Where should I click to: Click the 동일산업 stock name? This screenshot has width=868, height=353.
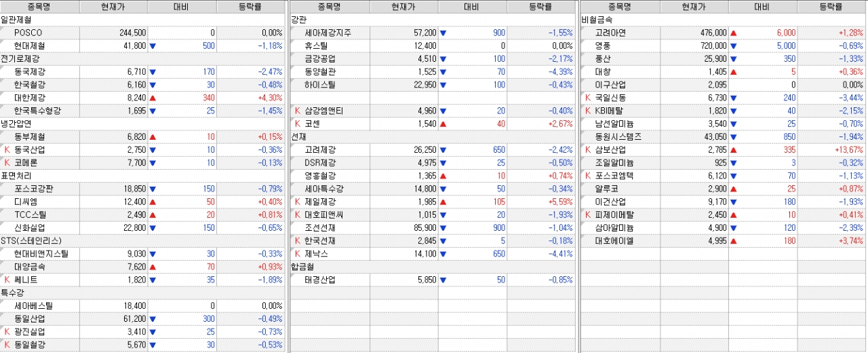tap(28, 319)
